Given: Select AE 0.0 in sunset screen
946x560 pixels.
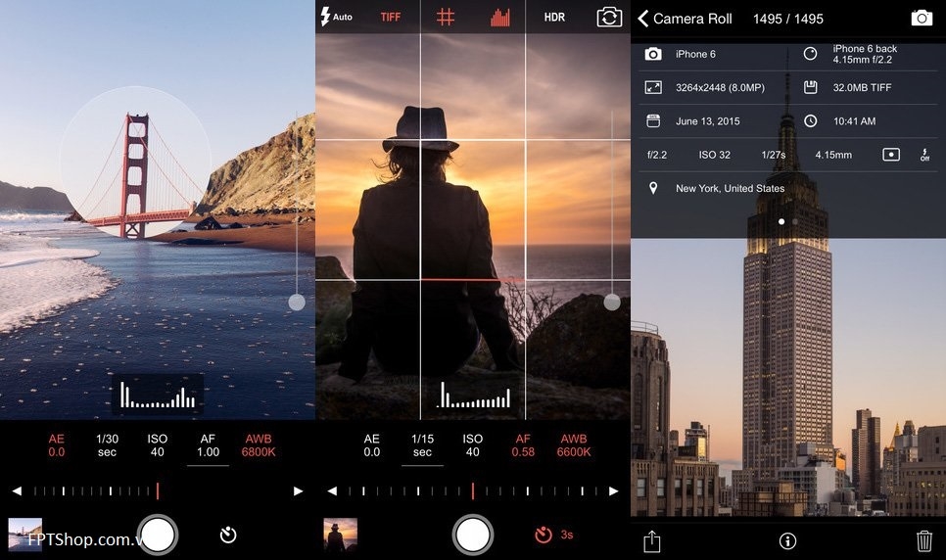Looking at the screenshot, I should pyautogui.click(x=372, y=445).
